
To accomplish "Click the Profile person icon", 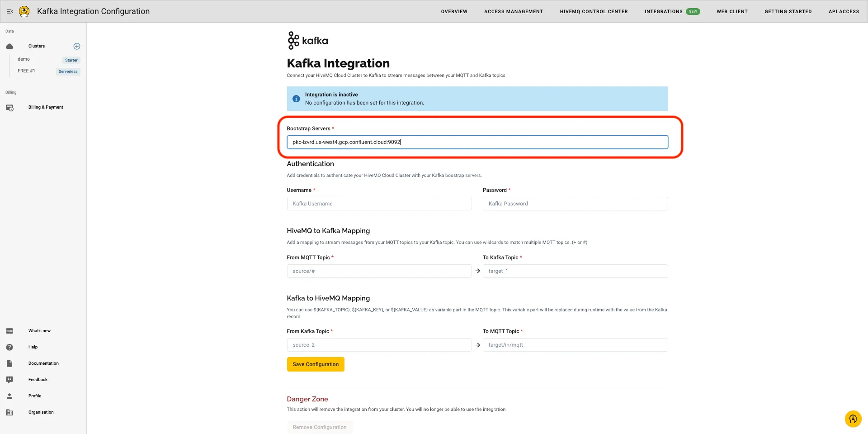I will (x=9, y=396).
